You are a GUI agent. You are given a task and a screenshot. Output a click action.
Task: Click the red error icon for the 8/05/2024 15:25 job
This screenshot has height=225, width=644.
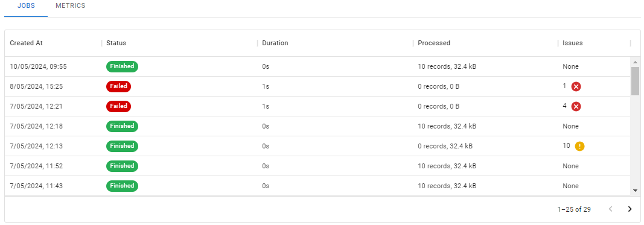(x=576, y=87)
